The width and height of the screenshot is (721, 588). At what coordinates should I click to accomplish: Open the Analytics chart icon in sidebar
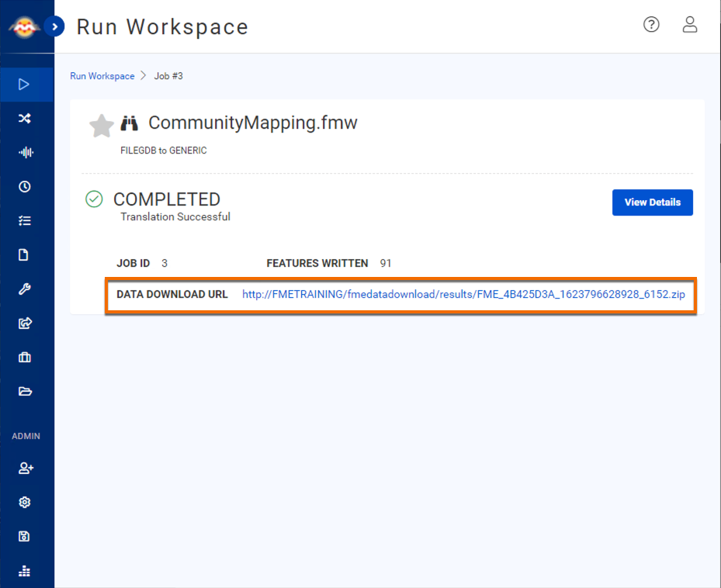[24, 571]
